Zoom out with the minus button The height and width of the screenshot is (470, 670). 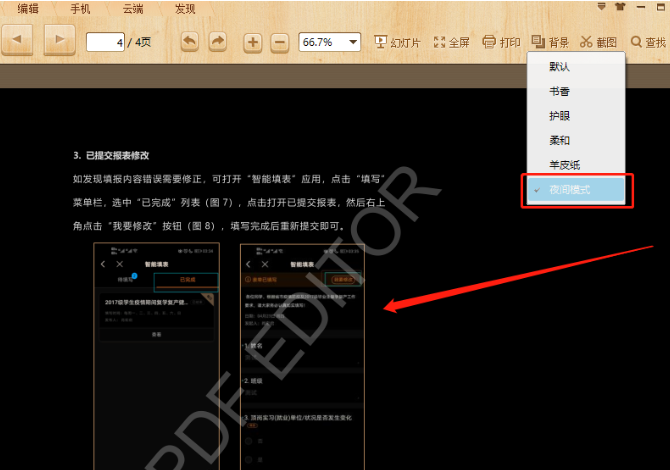279,43
